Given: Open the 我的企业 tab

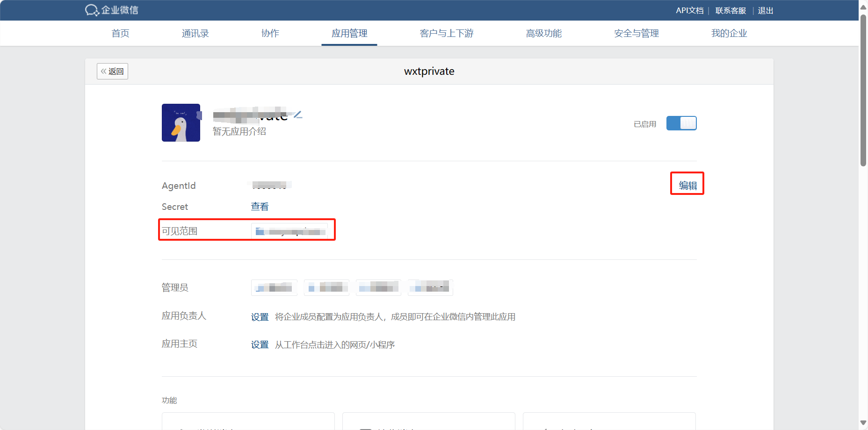Looking at the screenshot, I should (729, 33).
